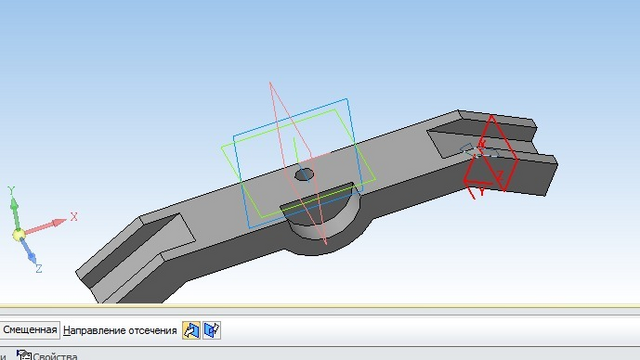
Task: Click the Свойства tab icon
Action: click(x=24, y=355)
